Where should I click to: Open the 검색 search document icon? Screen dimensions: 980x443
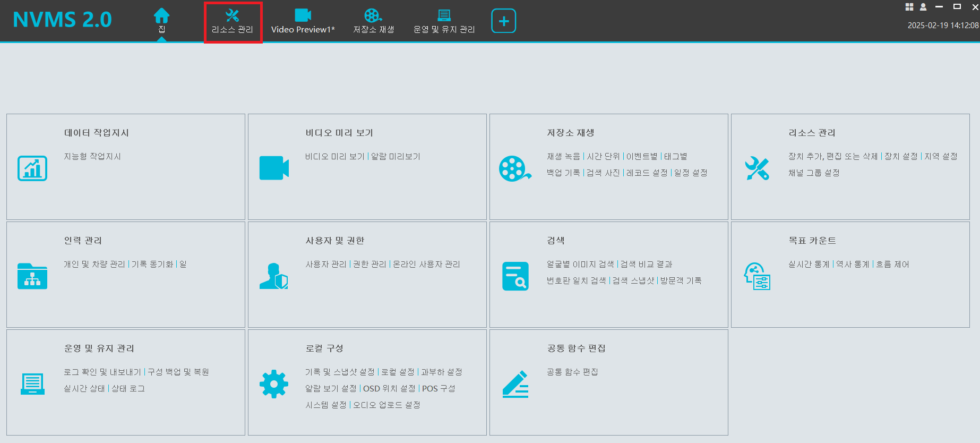pyautogui.click(x=515, y=276)
